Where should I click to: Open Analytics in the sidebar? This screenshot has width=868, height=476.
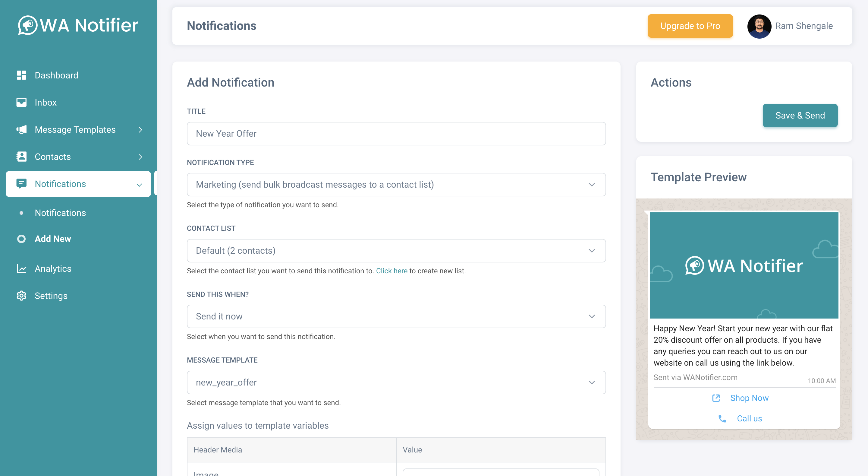coord(53,268)
